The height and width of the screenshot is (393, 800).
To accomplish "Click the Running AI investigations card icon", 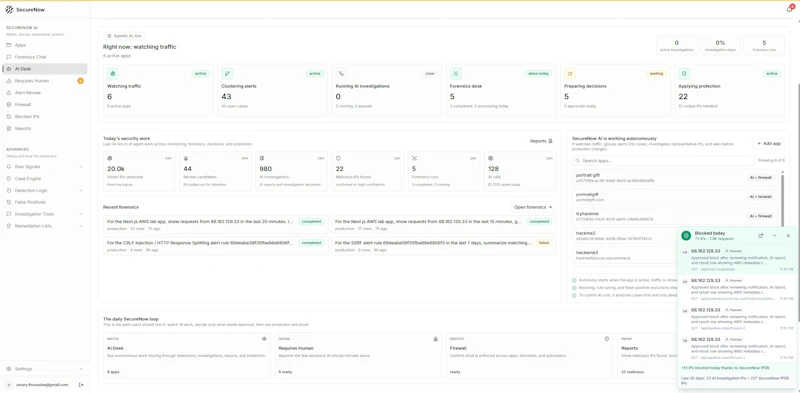I will click(x=341, y=73).
